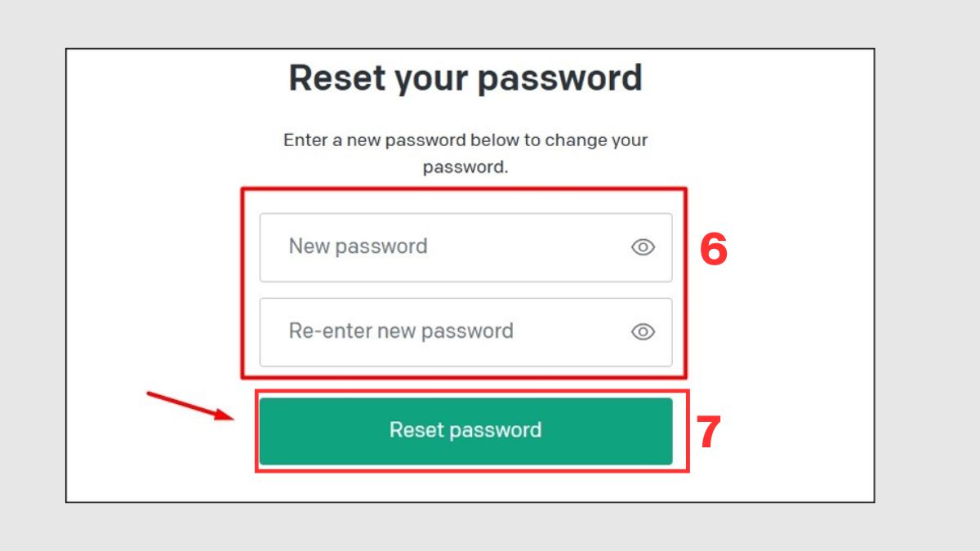980x551 pixels.
Task: Reveal the password typed in the confirmation field
Action: tap(644, 331)
